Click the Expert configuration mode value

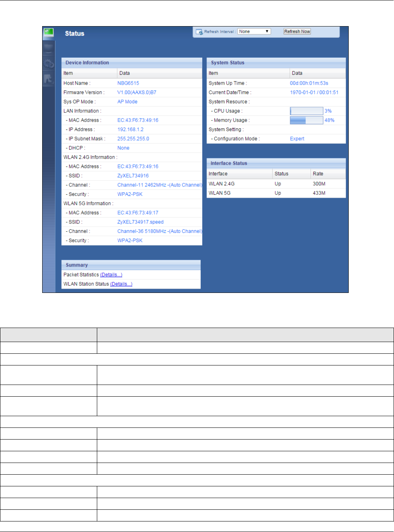tap(297, 139)
